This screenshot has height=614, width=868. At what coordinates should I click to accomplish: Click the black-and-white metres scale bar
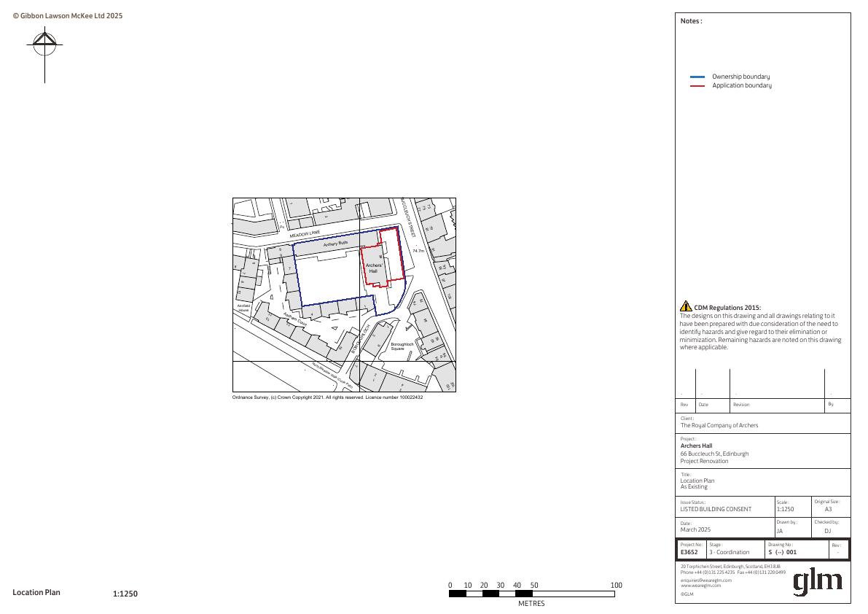click(532, 594)
